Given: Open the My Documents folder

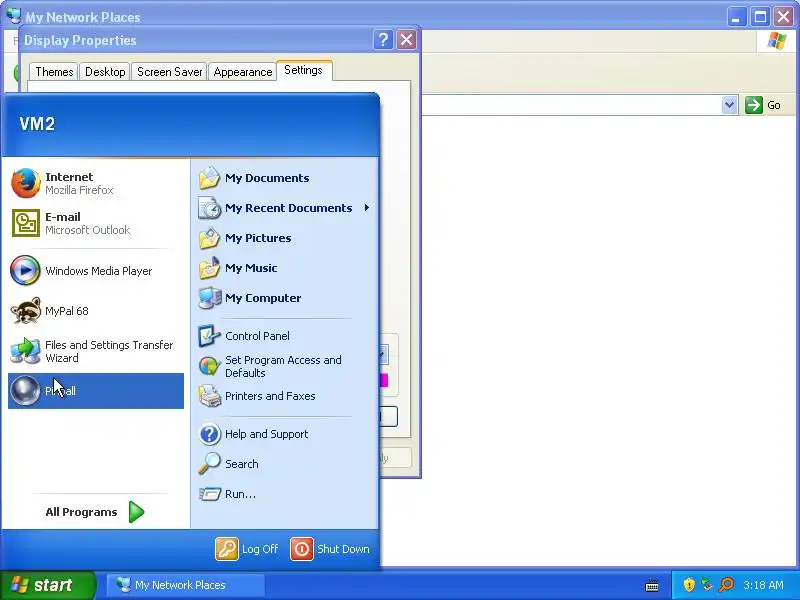Looking at the screenshot, I should (285, 178).
